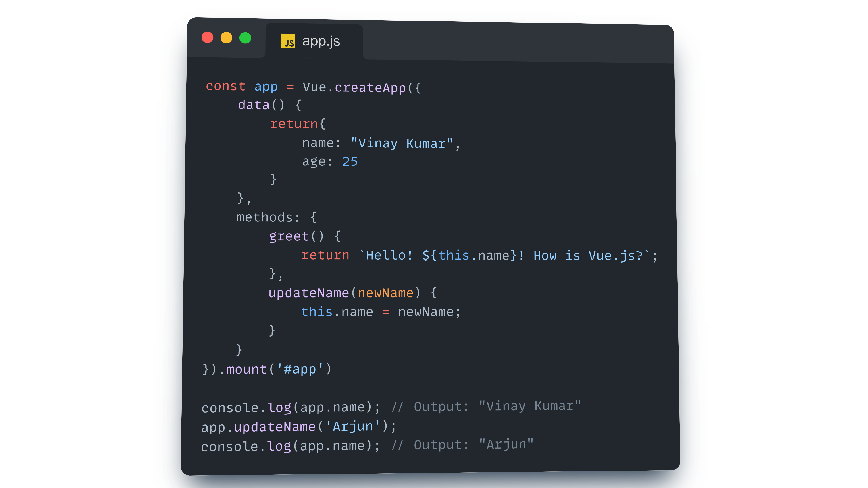The image size is (868, 488).
Task: Click the 'greet' method definition
Action: (x=289, y=236)
